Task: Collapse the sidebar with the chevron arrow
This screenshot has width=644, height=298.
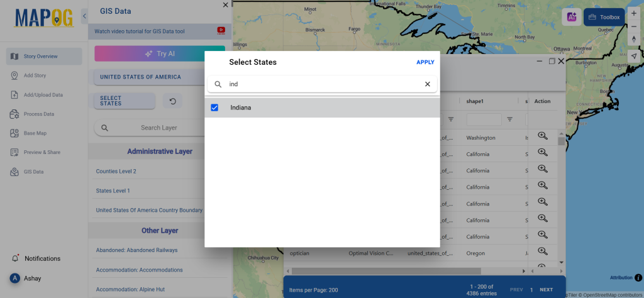Action: (x=85, y=16)
